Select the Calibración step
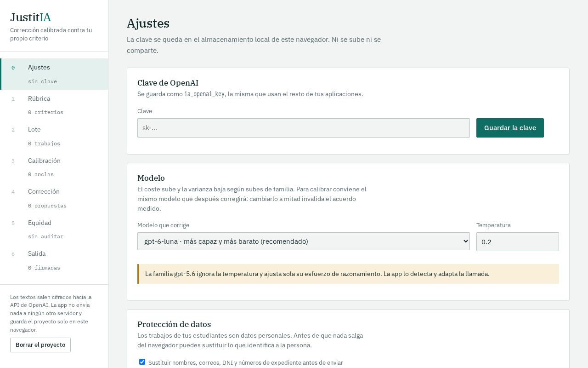Image resolution: width=588 pixels, height=368 pixels. (x=54, y=167)
